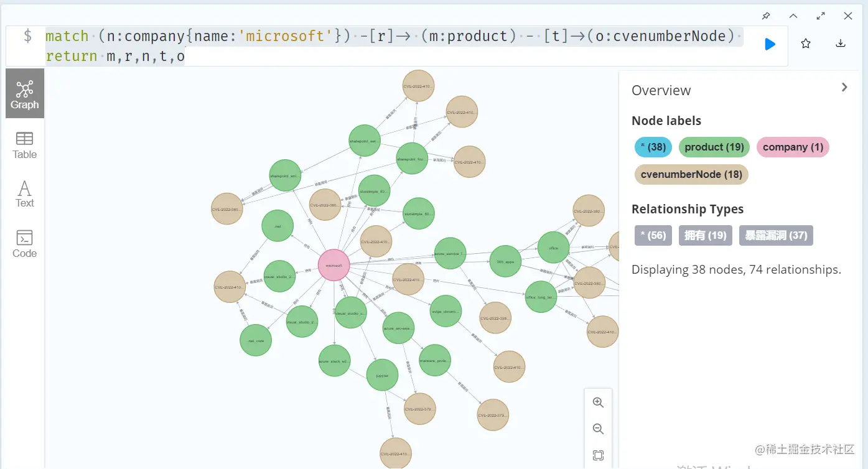Run the Cypher query
The height and width of the screenshot is (469, 868).
pos(770,44)
